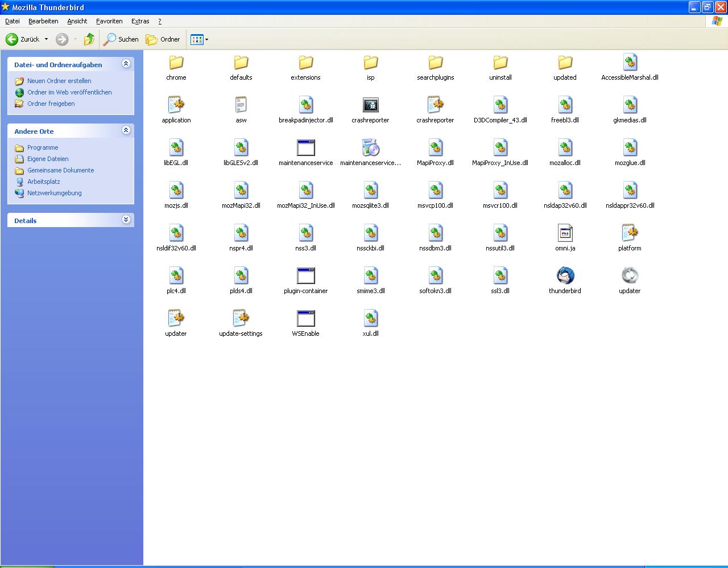Click the Neuen Ordner erstellen link

coord(59,81)
